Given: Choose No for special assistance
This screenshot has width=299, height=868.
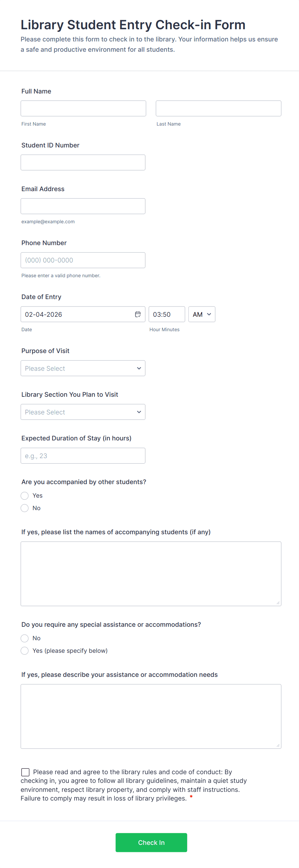Looking at the screenshot, I should pos(25,638).
